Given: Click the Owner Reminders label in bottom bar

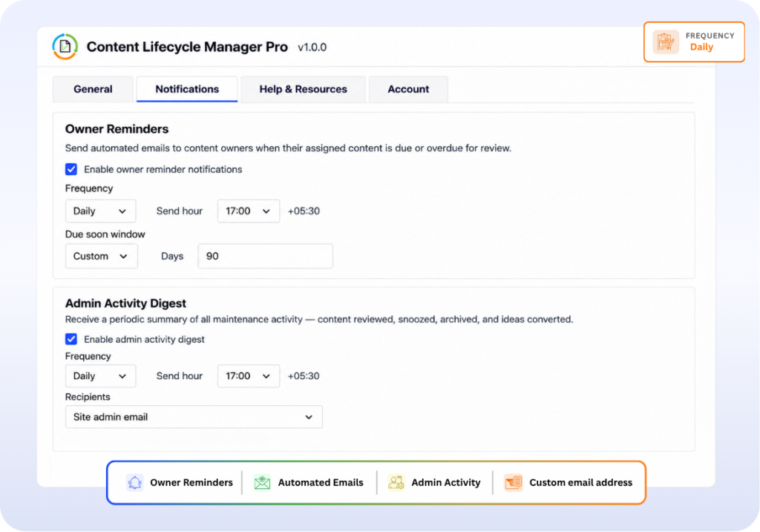Looking at the screenshot, I should coord(191,482).
